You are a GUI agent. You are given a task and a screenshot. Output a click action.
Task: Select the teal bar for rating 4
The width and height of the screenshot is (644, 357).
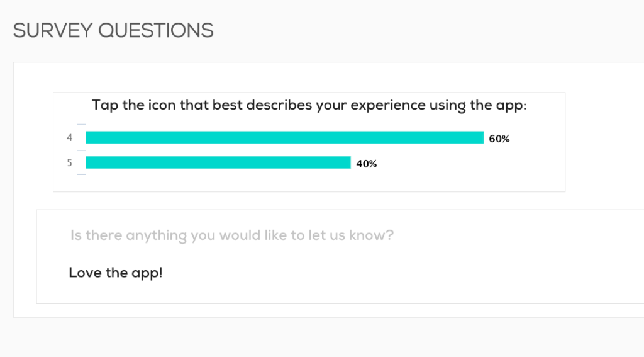(284, 138)
